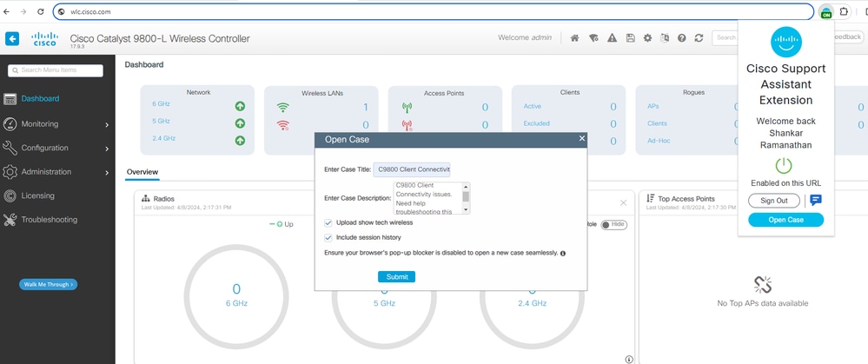Click the 6 GHz network up-arrow status

coord(240,106)
